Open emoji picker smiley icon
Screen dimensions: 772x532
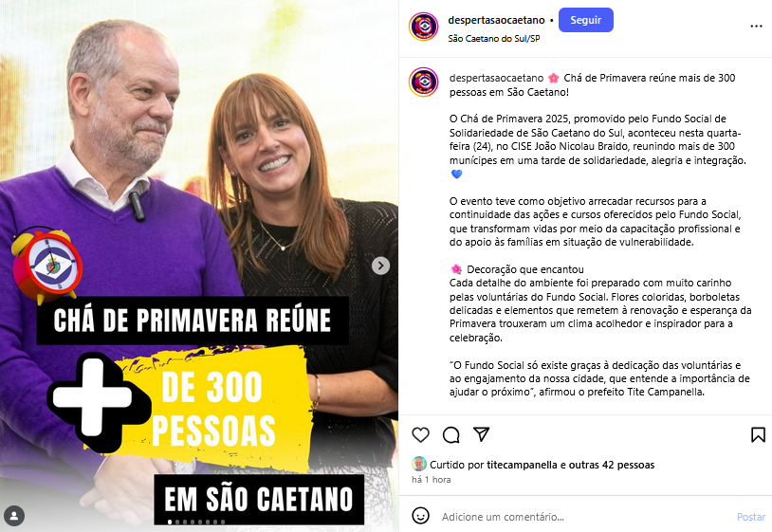(x=420, y=516)
